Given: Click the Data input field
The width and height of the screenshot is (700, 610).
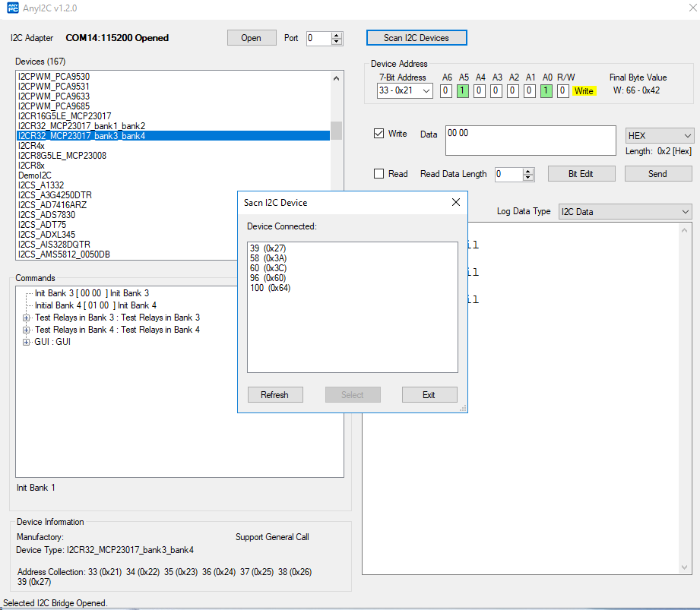Looking at the screenshot, I should (531, 141).
